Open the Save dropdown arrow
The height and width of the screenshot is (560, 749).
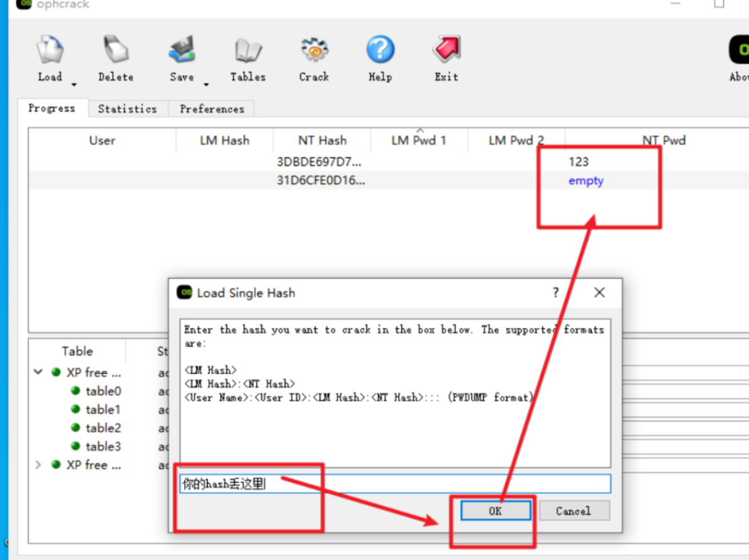pos(206,85)
